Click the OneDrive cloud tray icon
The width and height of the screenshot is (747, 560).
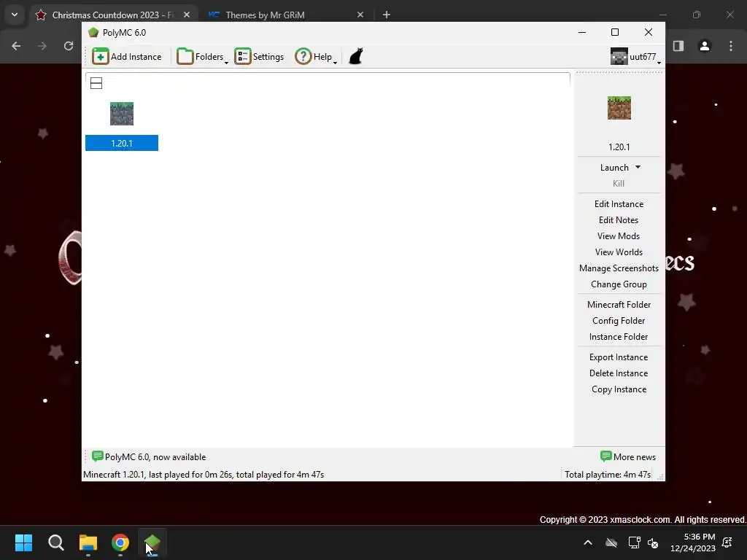click(x=611, y=542)
